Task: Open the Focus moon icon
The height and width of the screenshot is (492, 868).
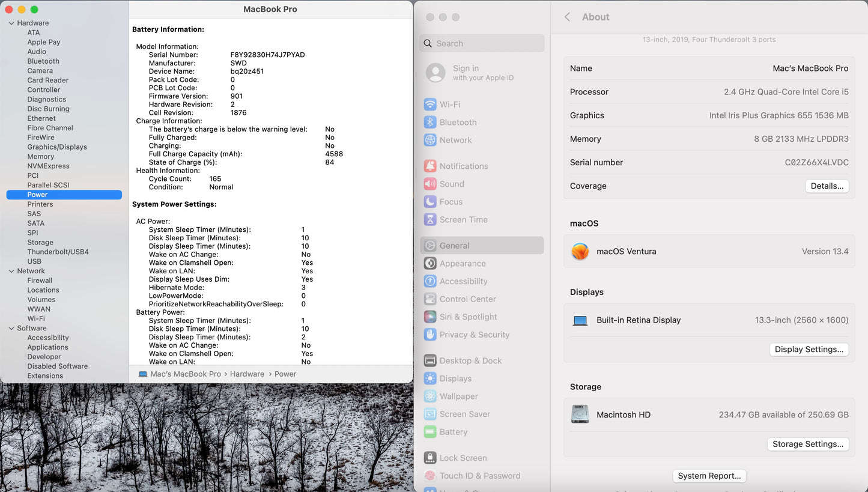Action: tap(430, 202)
